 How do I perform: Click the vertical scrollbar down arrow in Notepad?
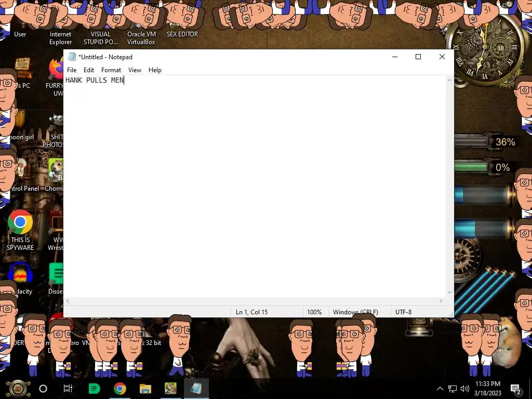tap(449, 292)
